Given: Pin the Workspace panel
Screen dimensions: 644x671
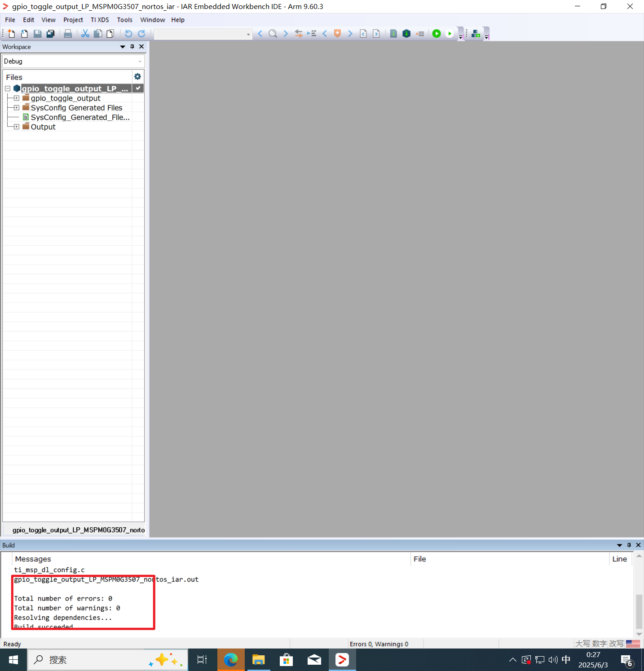Looking at the screenshot, I should pyautogui.click(x=132, y=47).
